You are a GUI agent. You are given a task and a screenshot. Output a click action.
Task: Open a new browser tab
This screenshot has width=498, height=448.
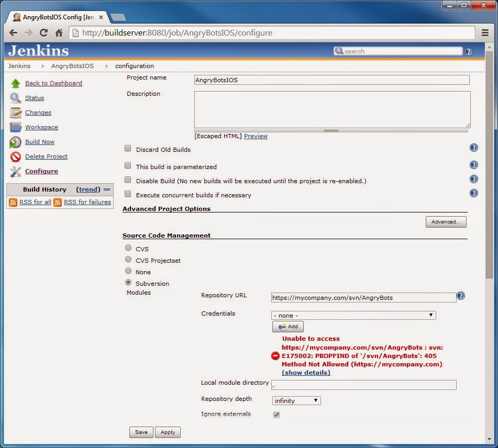click(x=118, y=17)
